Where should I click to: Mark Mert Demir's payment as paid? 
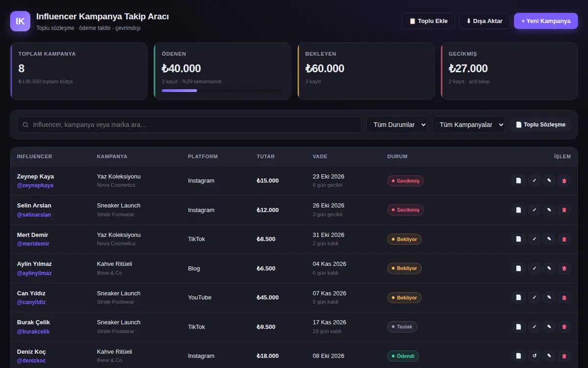tap(534, 239)
